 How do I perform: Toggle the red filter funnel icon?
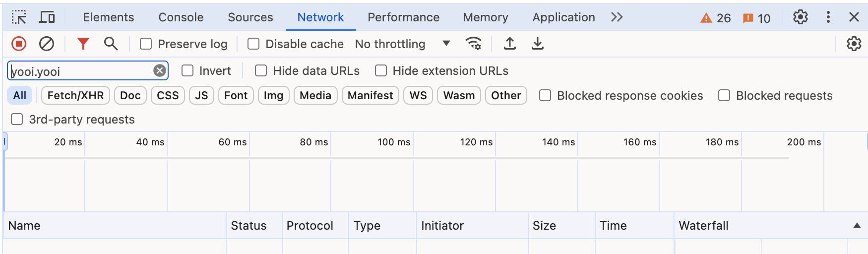pos(83,44)
